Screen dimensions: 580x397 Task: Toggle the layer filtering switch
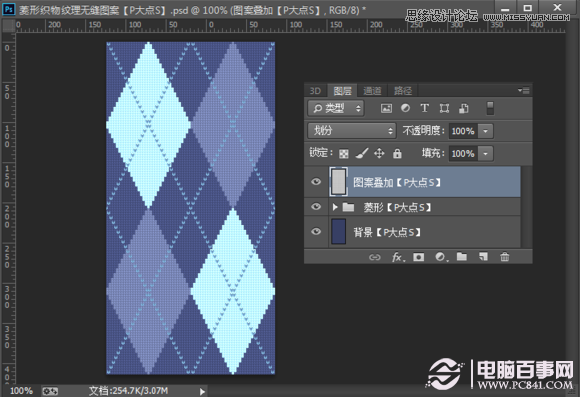click(x=490, y=108)
